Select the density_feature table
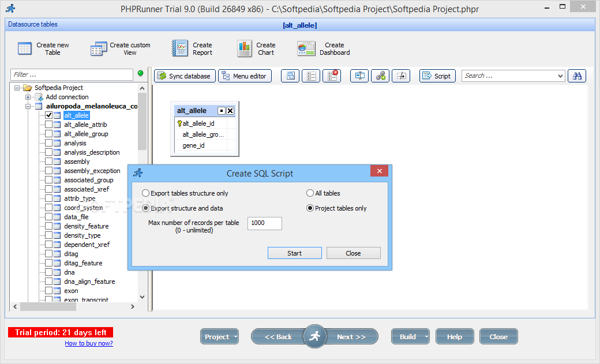This screenshot has width=600, height=364. pos(87,226)
